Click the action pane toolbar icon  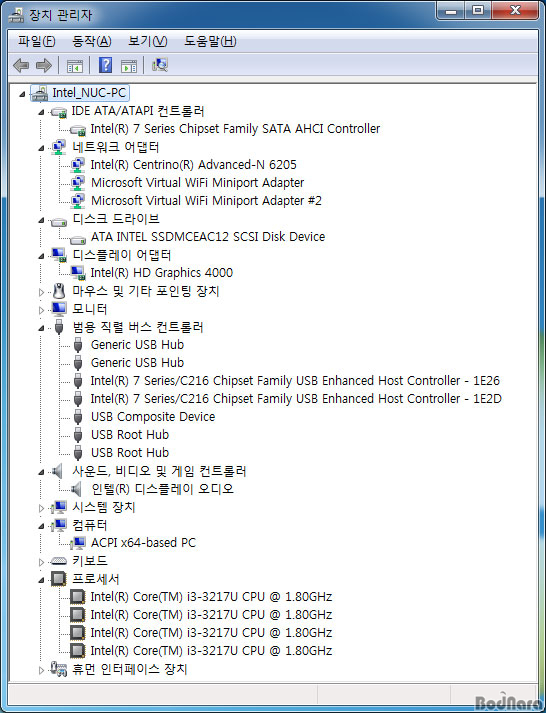pyautogui.click(x=129, y=66)
